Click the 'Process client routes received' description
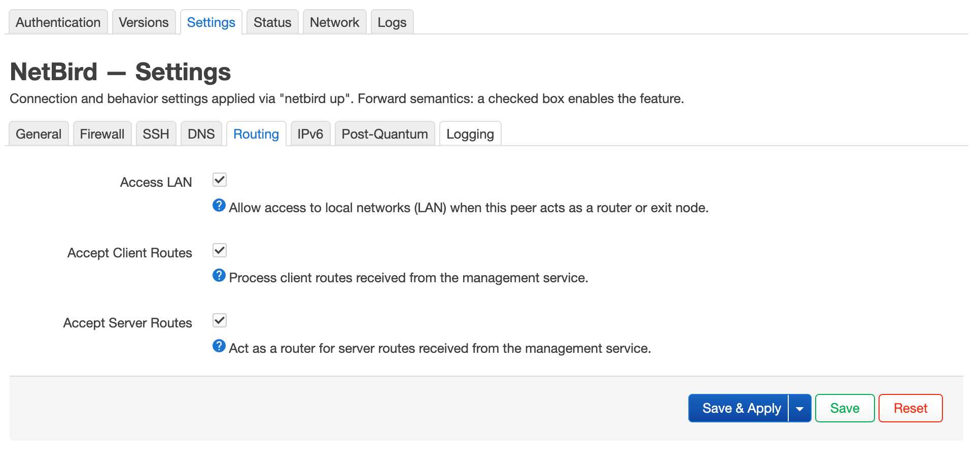The width and height of the screenshot is (980, 465). point(409,278)
